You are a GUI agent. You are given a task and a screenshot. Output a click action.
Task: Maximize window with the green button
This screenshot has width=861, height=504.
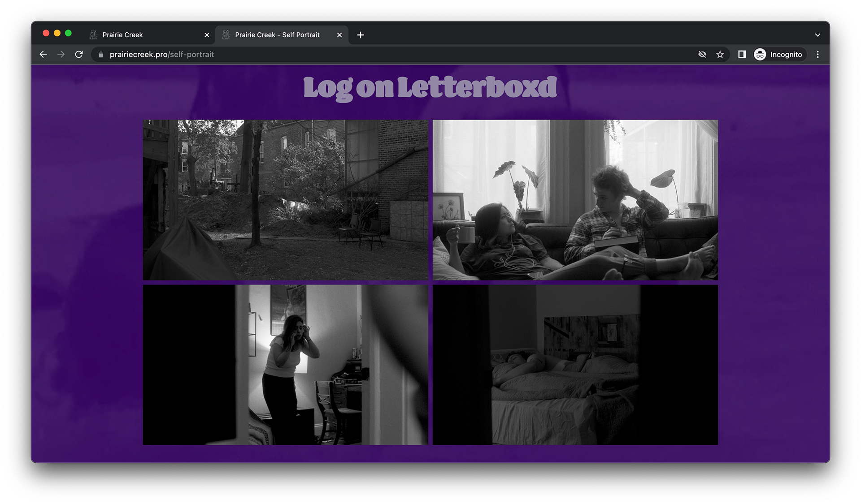pos(68,33)
